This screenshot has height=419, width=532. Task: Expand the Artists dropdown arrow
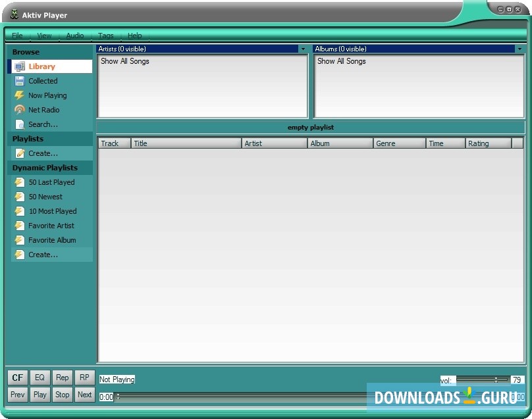pos(303,48)
